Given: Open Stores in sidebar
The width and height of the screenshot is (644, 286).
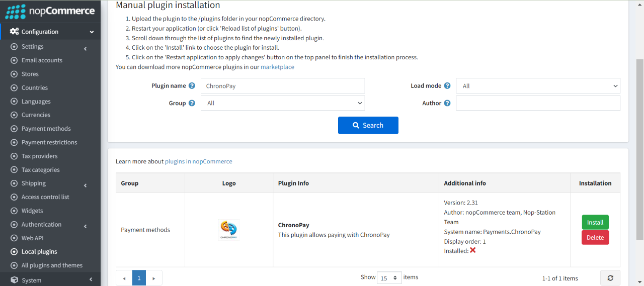Looking at the screenshot, I should click(30, 74).
